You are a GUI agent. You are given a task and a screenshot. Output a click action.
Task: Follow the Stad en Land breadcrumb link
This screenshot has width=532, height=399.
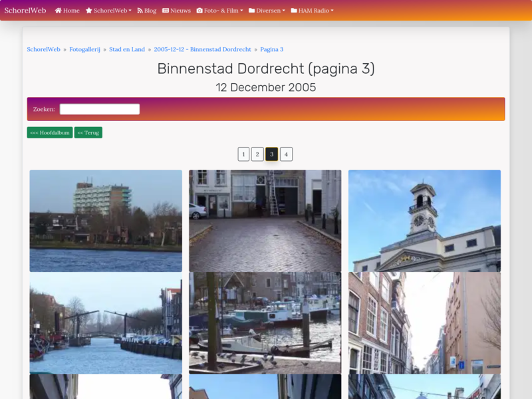(x=127, y=49)
